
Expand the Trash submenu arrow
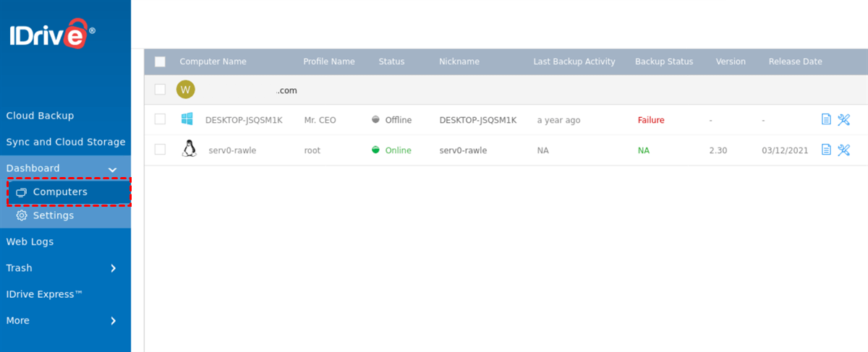[x=113, y=268]
